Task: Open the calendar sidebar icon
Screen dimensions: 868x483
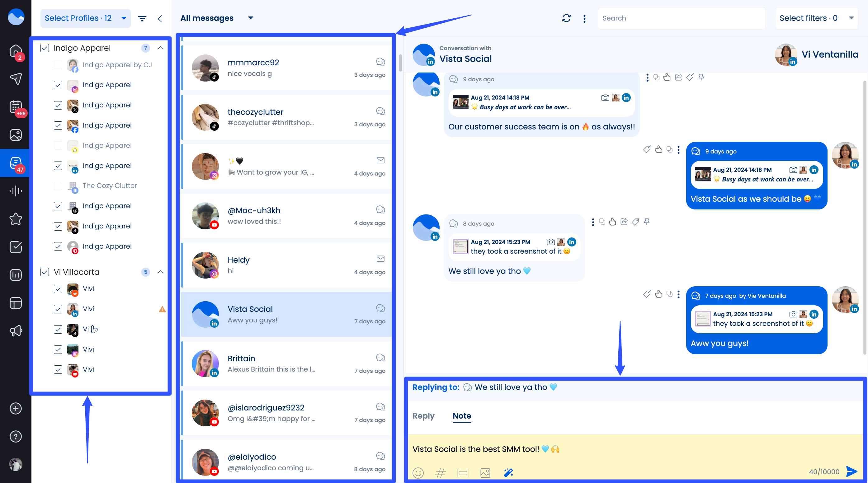Action: (x=16, y=107)
